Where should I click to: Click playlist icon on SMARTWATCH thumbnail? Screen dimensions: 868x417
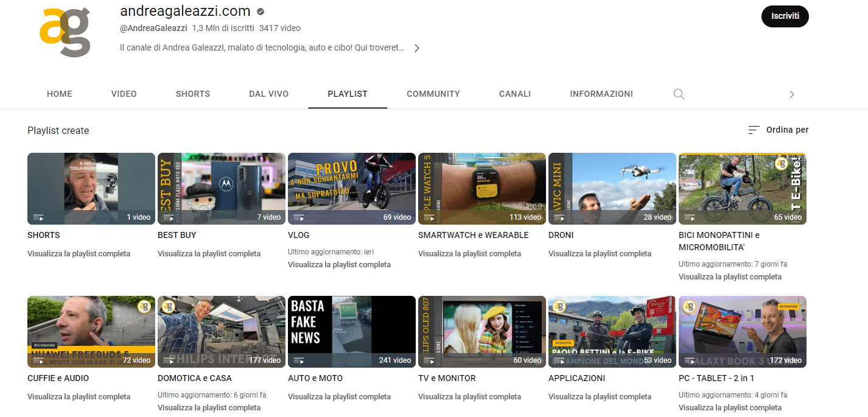[x=429, y=217]
